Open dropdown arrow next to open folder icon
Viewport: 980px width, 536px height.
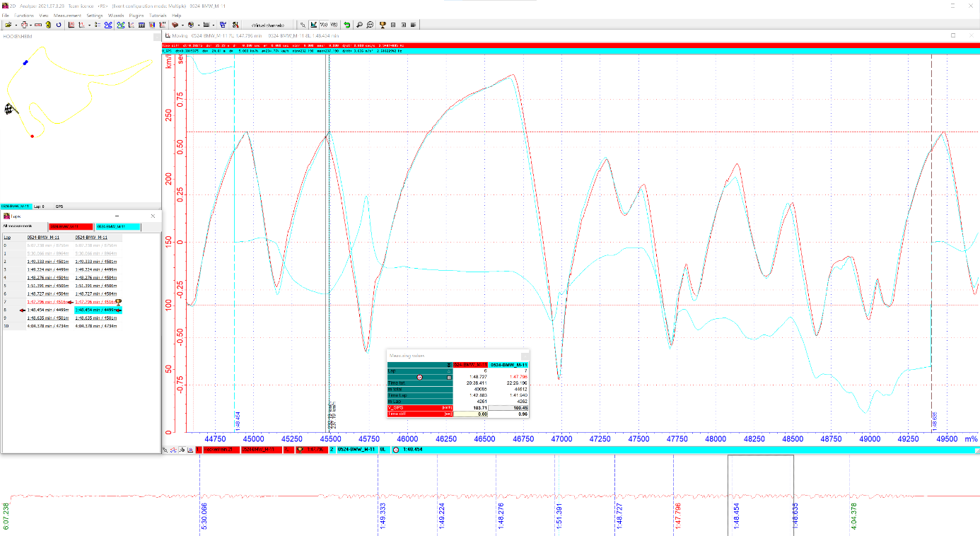coord(15,25)
